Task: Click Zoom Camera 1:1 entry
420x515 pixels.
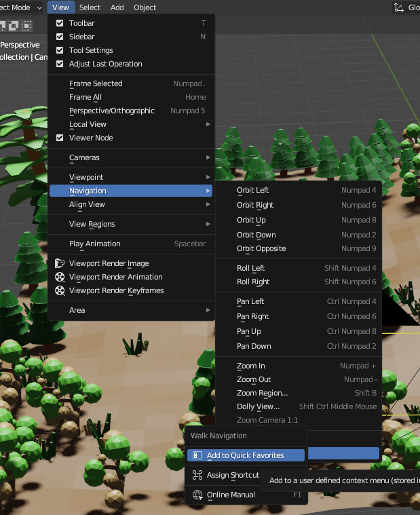Action: point(299,420)
